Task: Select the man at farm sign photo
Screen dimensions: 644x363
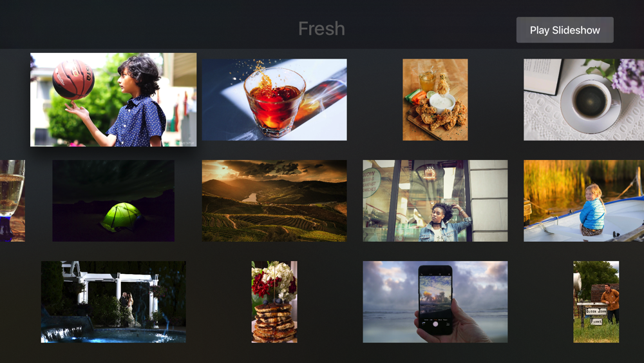Action: [596, 302]
